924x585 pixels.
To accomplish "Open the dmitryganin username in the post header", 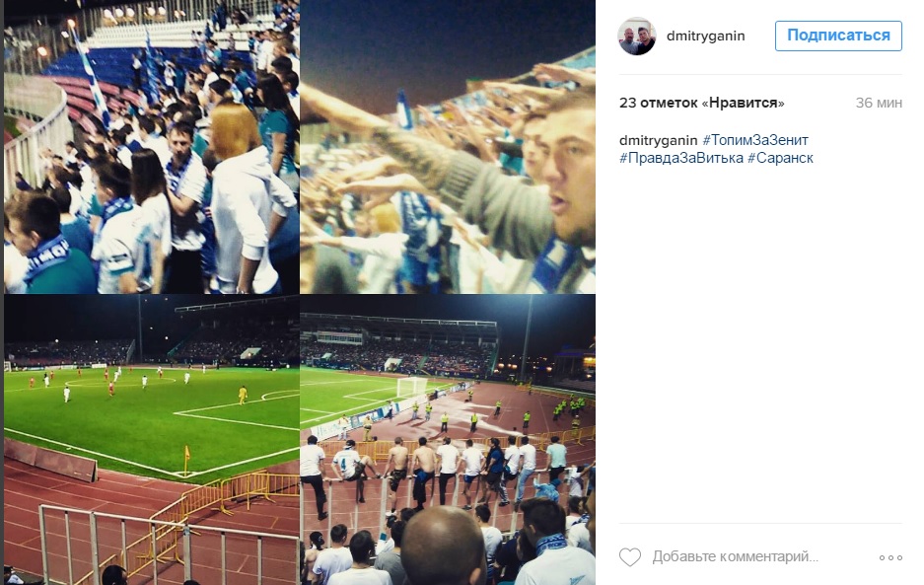I will [705, 36].
